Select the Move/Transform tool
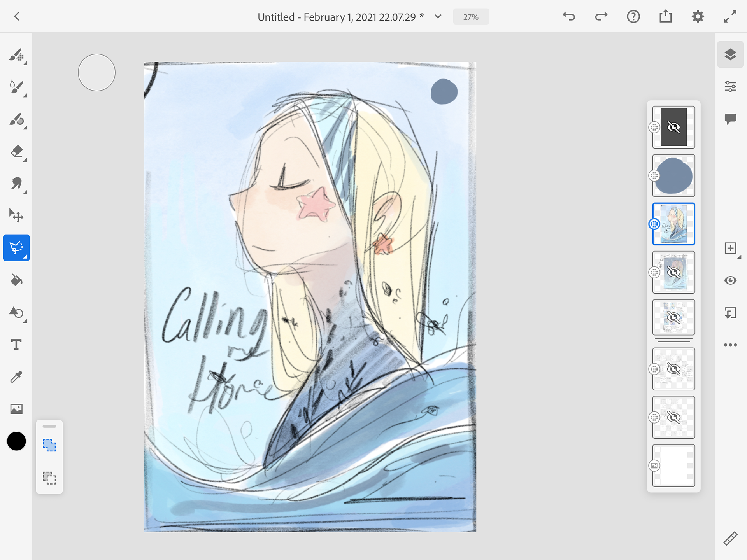Screen dimensions: 747x560 tap(16, 215)
